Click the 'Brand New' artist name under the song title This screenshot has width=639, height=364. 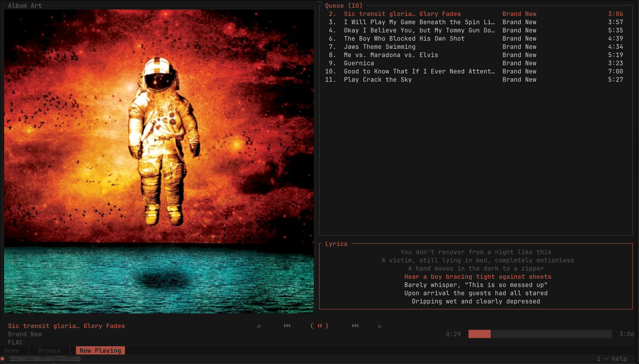pos(25,334)
